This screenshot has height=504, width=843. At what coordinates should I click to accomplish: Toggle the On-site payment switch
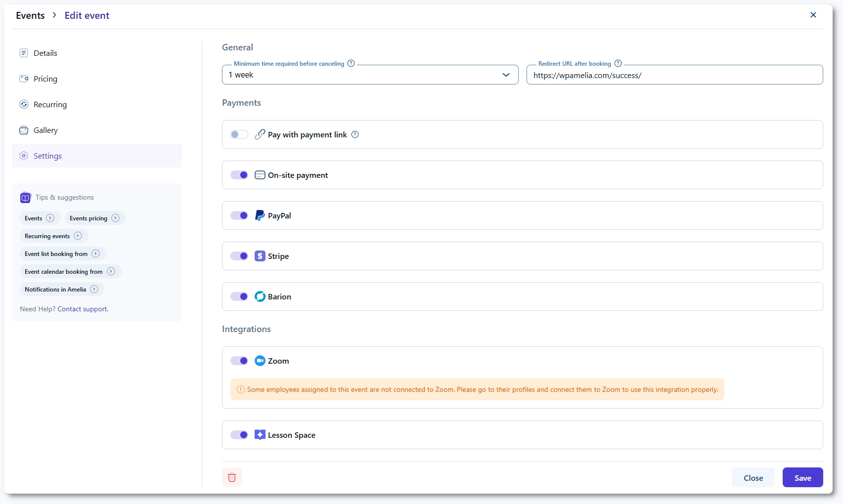pos(239,175)
